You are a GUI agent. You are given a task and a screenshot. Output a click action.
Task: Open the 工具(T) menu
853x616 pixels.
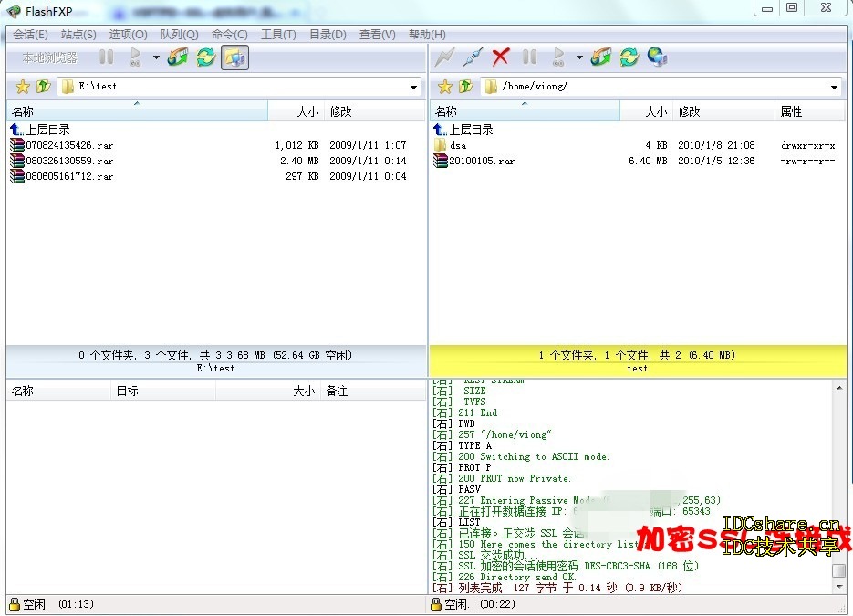pyautogui.click(x=278, y=35)
